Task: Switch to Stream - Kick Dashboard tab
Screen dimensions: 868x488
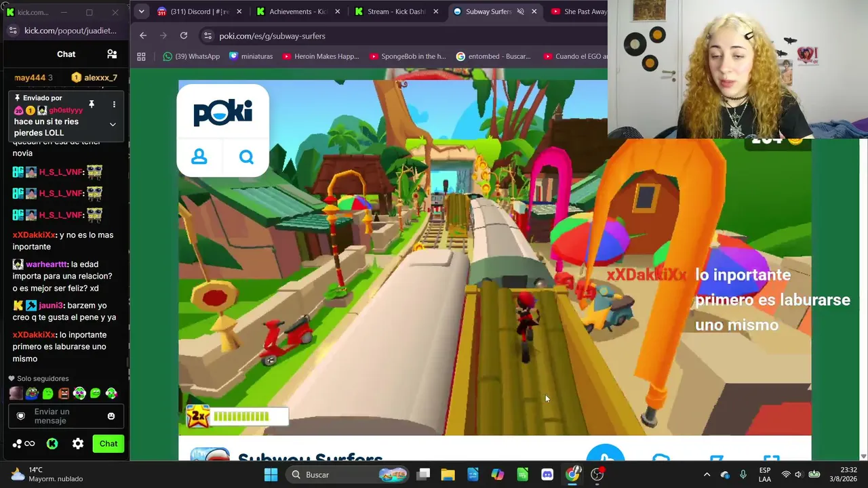Action: (396, 12)
